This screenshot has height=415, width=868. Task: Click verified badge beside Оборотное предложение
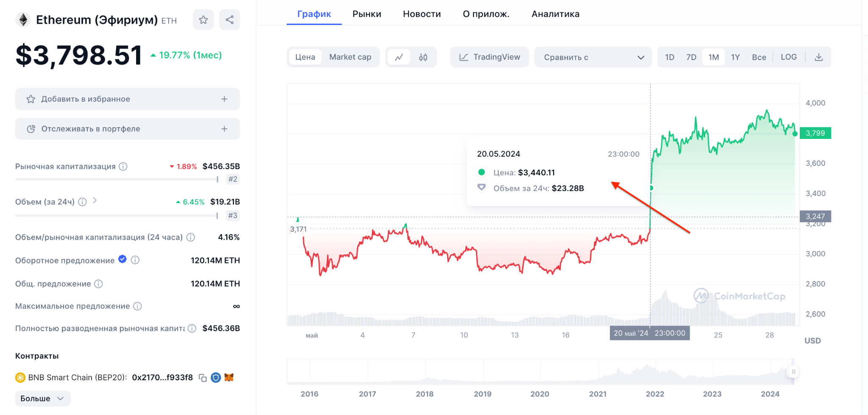[x=122, y=259]
